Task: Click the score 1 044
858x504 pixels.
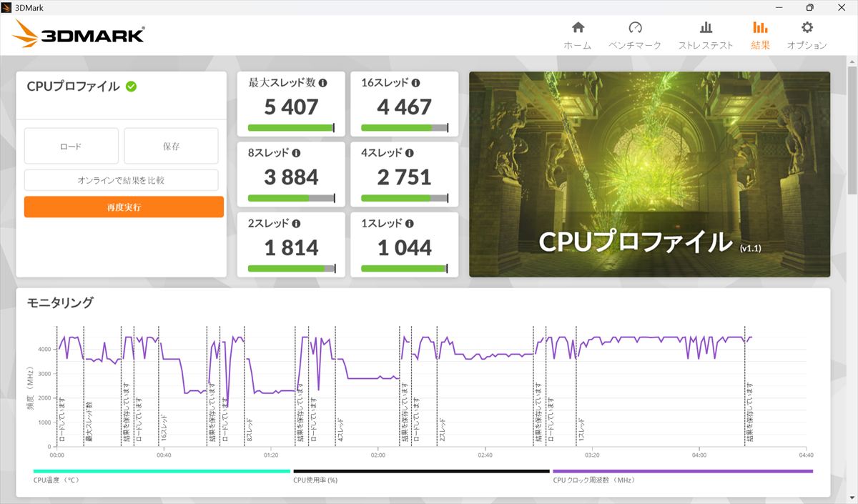Action: coord(405,247)
